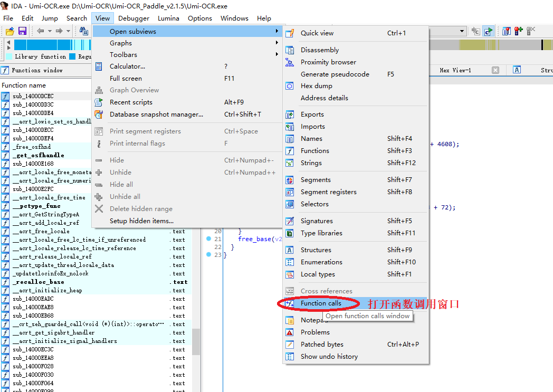The width and height of the screenshot is (553, 392).
Task: Open the Local types subview
Action: point(356,274)
